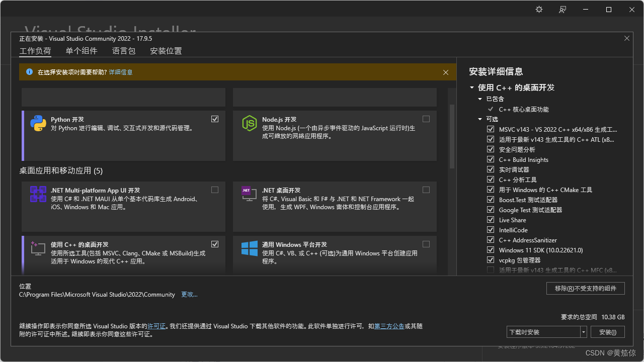Viewport: 644px width, 362px height.
Task: Click the .NET Multi-platform App UI icon
Action: click(38, 194)
